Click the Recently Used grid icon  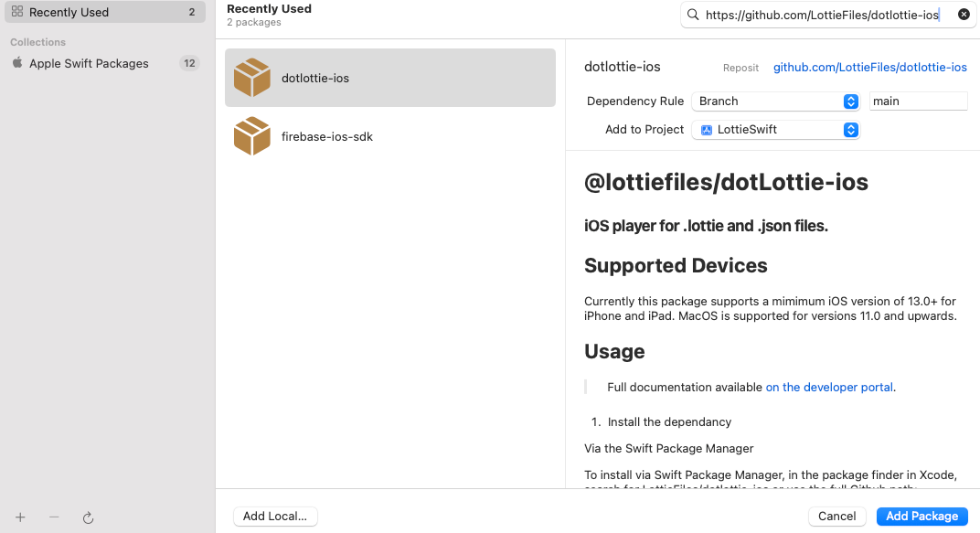[x=16, y=12]
